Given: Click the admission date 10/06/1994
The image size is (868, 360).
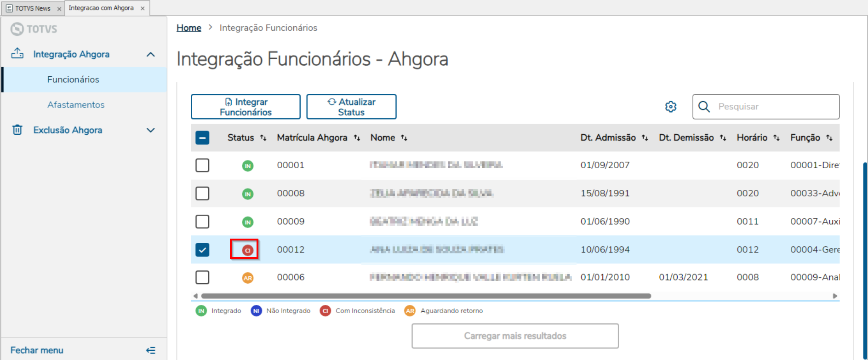Looking at the screenshot, I should coord(605,249).
